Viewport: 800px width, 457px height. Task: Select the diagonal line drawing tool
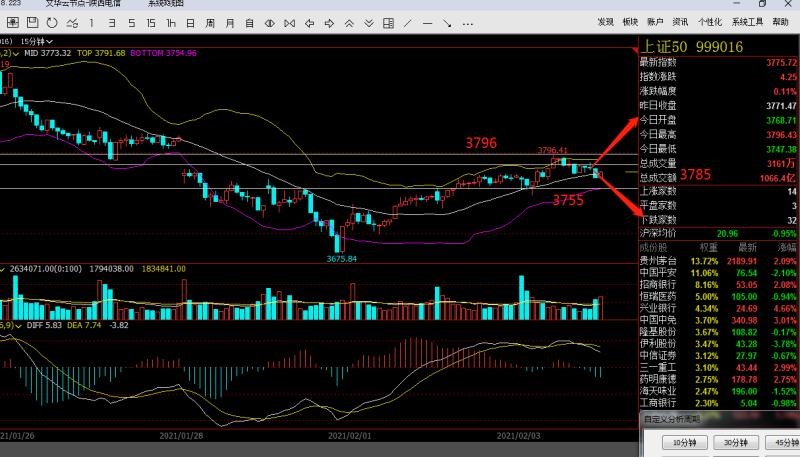pyautogui.click(x=408, y=23)
